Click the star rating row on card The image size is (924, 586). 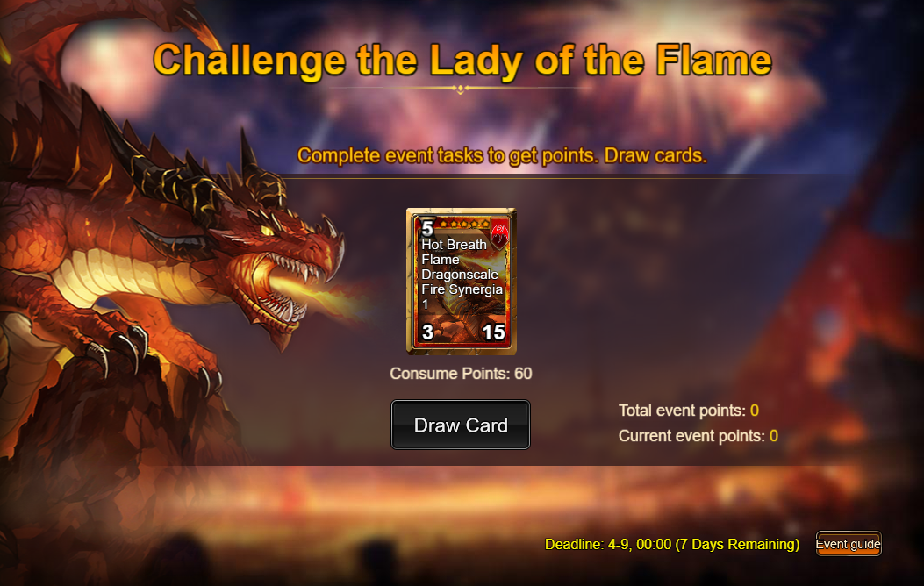[464, 224]
